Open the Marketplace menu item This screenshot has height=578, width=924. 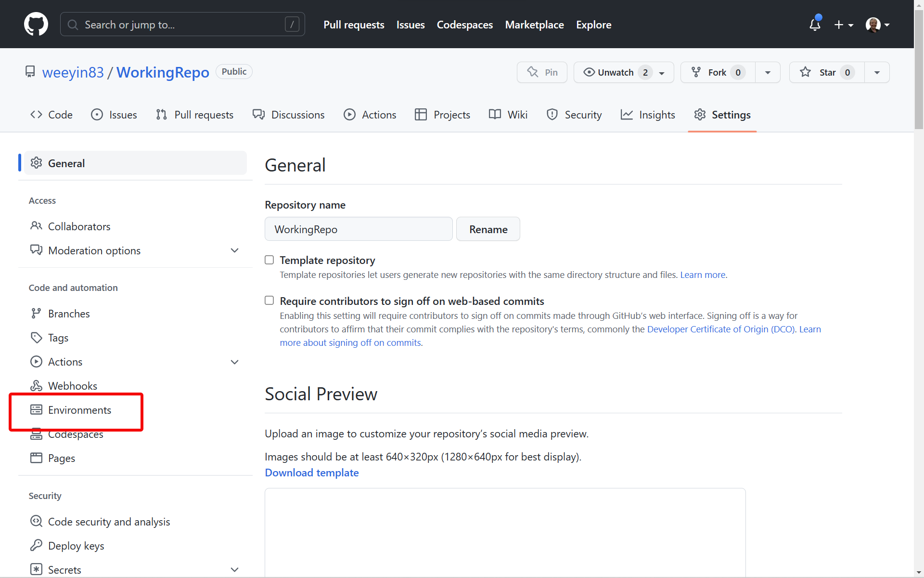click(534, 24)
